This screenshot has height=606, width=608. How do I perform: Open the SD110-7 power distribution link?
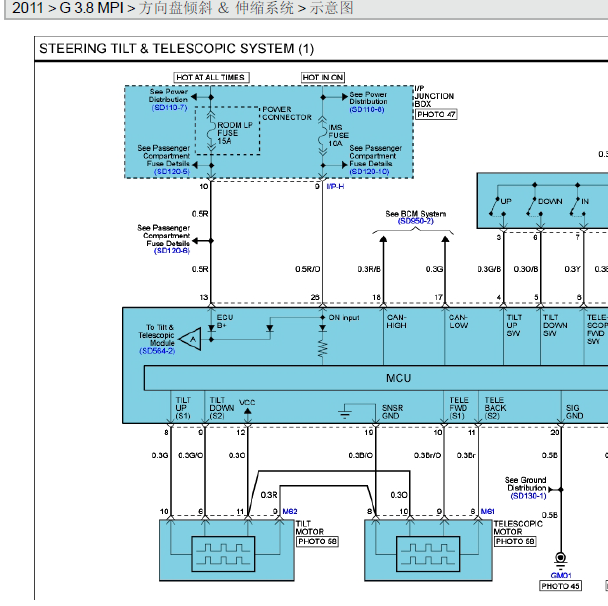[169, 107]
